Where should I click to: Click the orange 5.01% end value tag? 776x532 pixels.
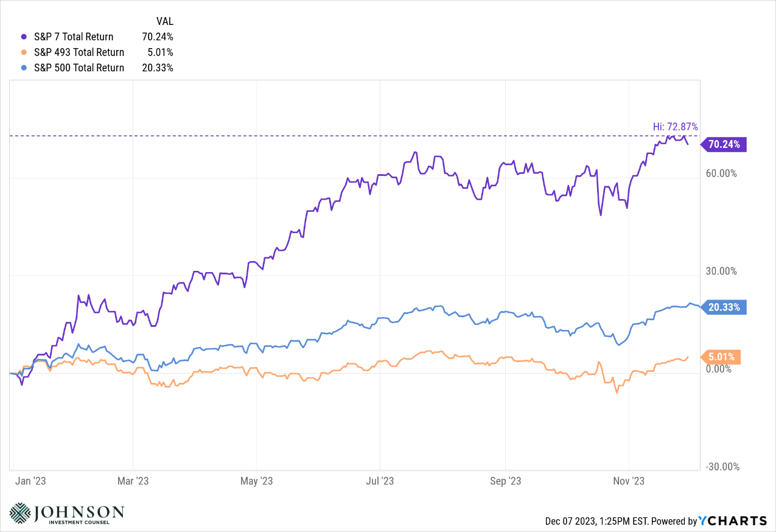pos(721,357)
